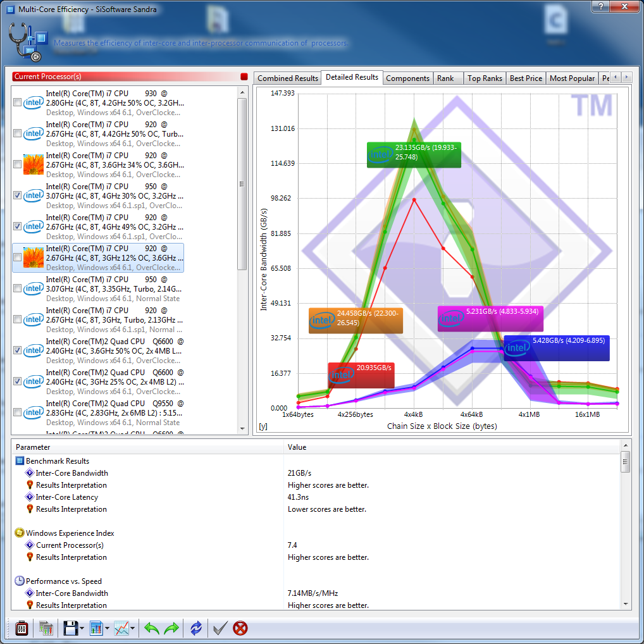Select the Detailed Results tab
This screenshot has height=644, width=644.
coord(352,77)
